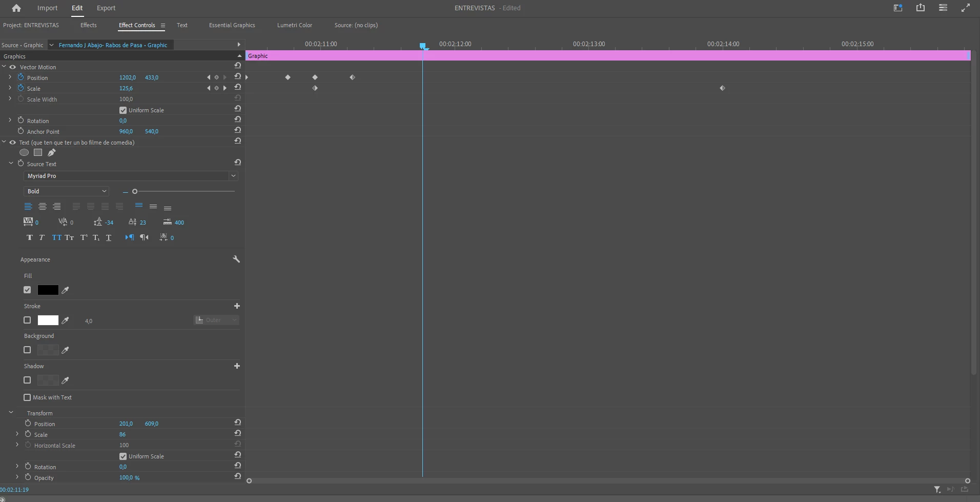Select the ellipse mask tool for Text
The height and width of the screenshot is (502, 980).
point(24,152)
